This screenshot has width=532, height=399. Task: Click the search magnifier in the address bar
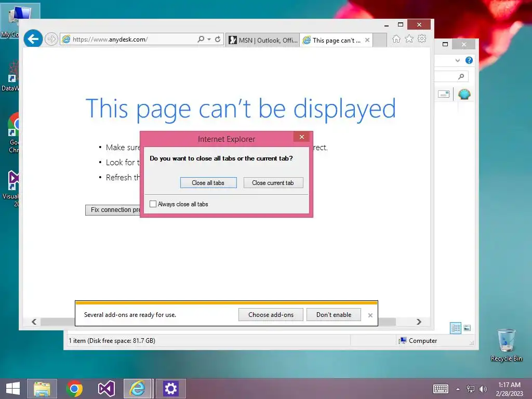[201, 39]
